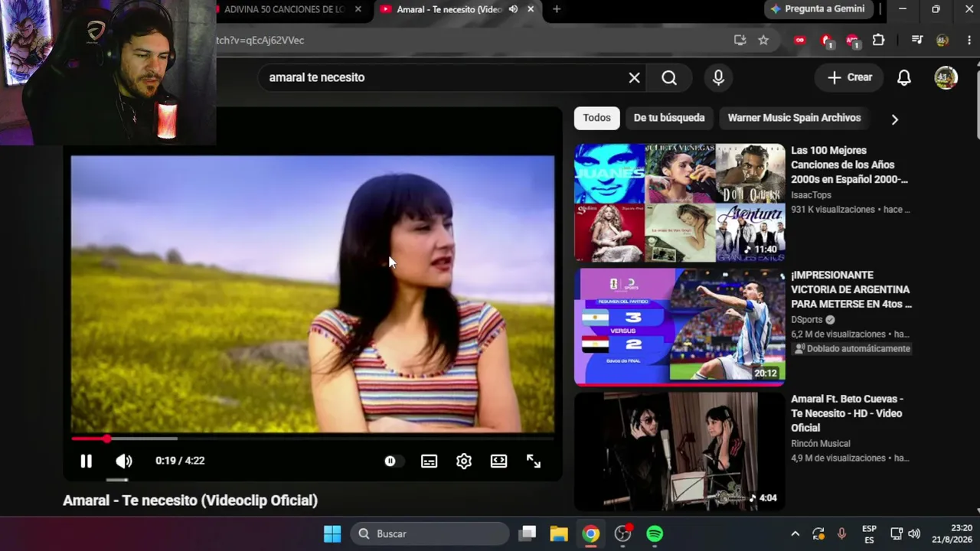
Task: Open the video player settings gear
Action: [464, 461]
